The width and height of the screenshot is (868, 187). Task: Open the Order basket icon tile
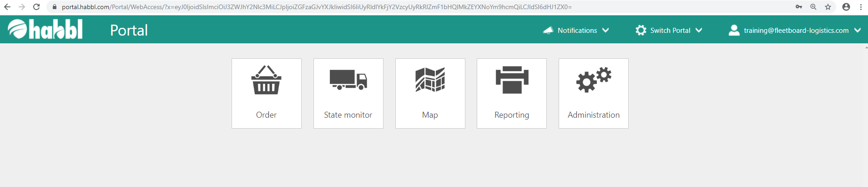(266, 80)
